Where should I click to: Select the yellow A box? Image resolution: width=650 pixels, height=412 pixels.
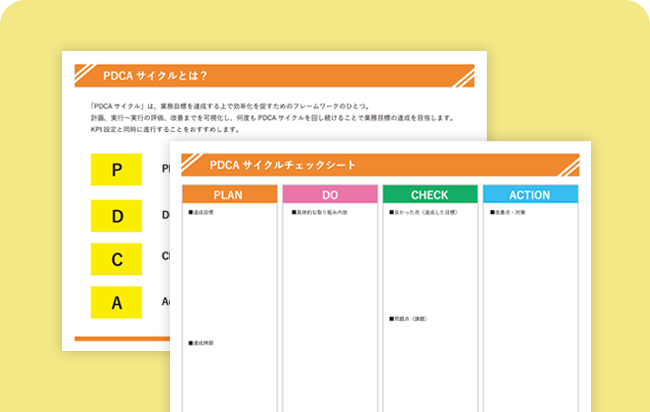pyautogui.click(x=117, y=302)
